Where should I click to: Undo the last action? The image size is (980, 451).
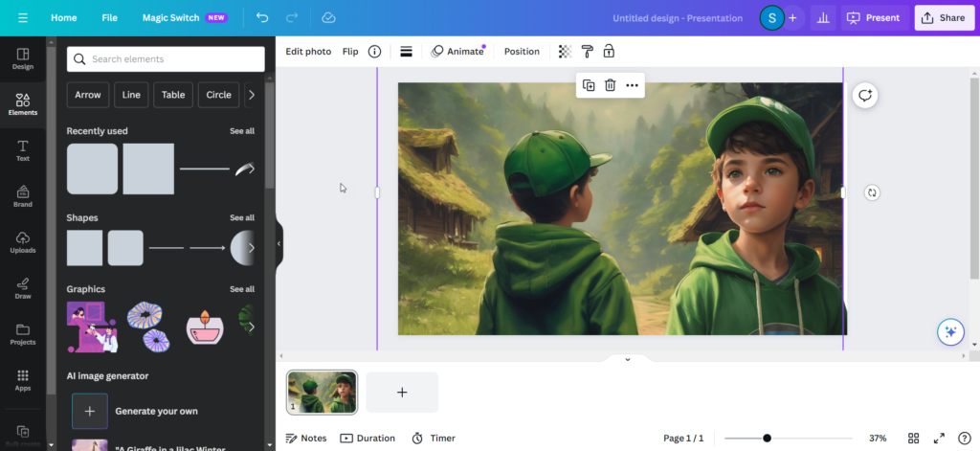(x=262, y=17)
